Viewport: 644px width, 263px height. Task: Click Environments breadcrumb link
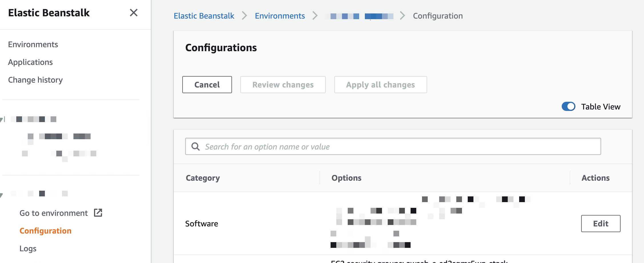point(280,16)
